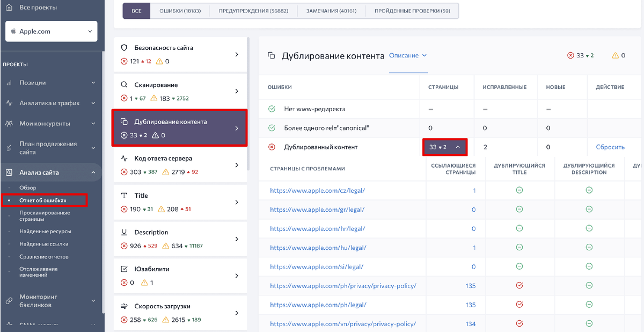Image resolution: width=644 pixels, height=332 pixels.
Task: Select the ВСЕ filter tab
Action: click(136, 11)
